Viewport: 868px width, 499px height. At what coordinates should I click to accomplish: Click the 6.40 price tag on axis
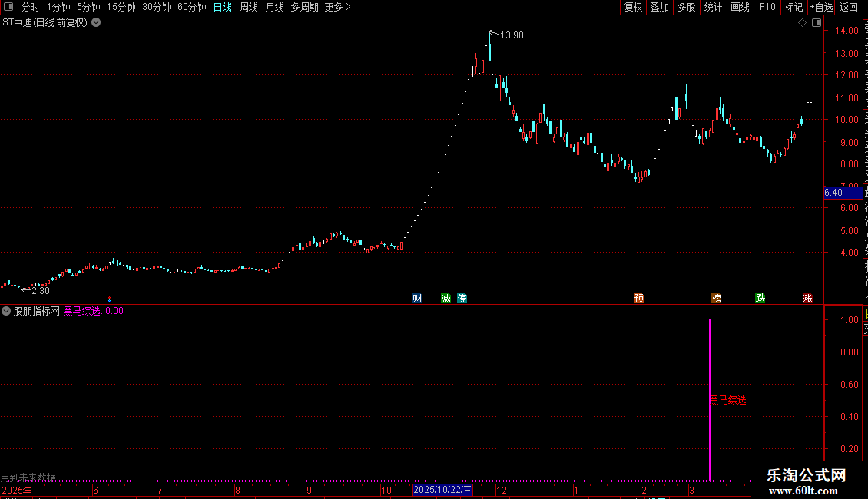pyautogui.click(x=843, y=193)
